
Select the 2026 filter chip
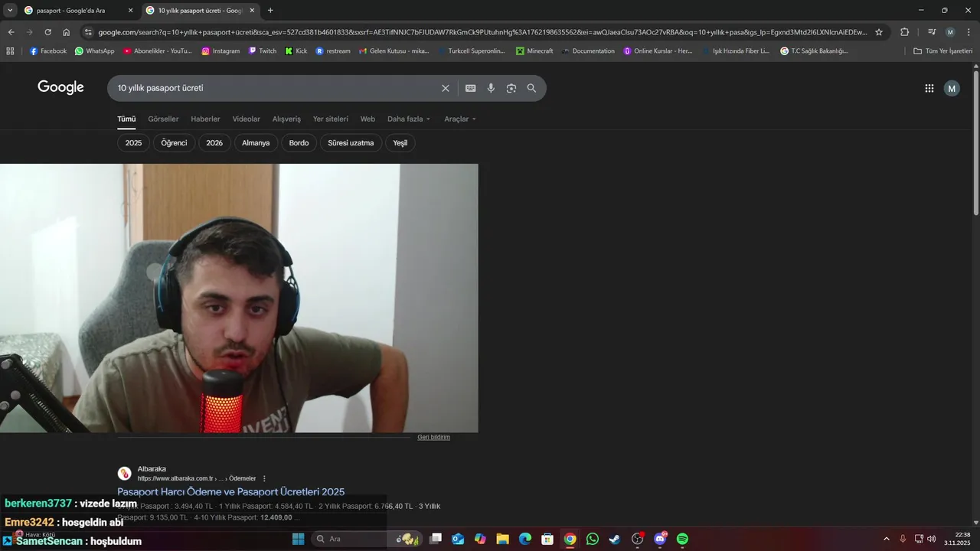click(x=214, y=143)
